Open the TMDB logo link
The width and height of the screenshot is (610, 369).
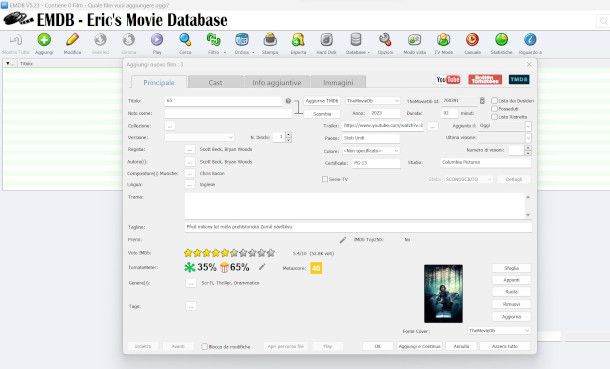tap(519, 80)
